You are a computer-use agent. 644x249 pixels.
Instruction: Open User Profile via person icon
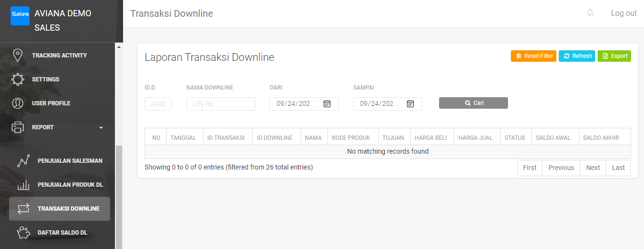(18, 103)
